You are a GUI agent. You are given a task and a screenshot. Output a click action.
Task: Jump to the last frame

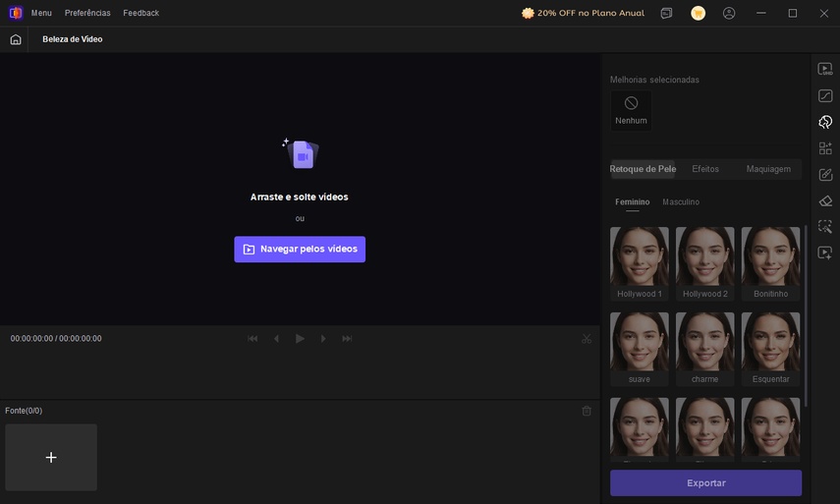pyautogui.click(x=347, y=339)
